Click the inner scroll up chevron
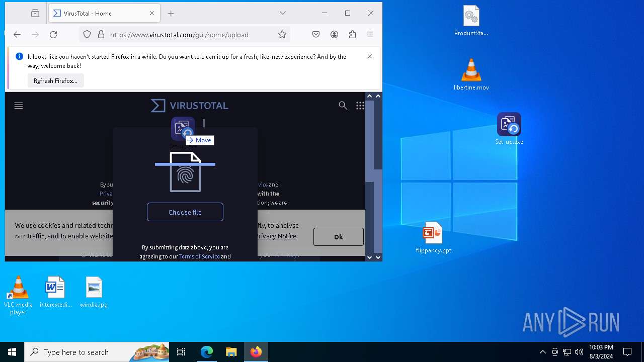Screen dimensions: 644x362 369,96
